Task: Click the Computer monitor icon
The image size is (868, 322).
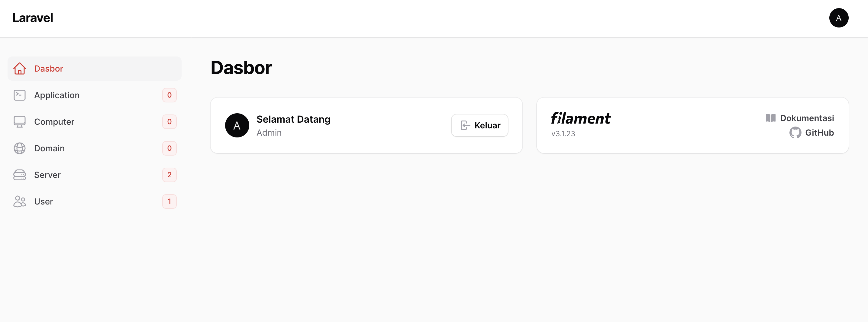Action: (20, 122)
